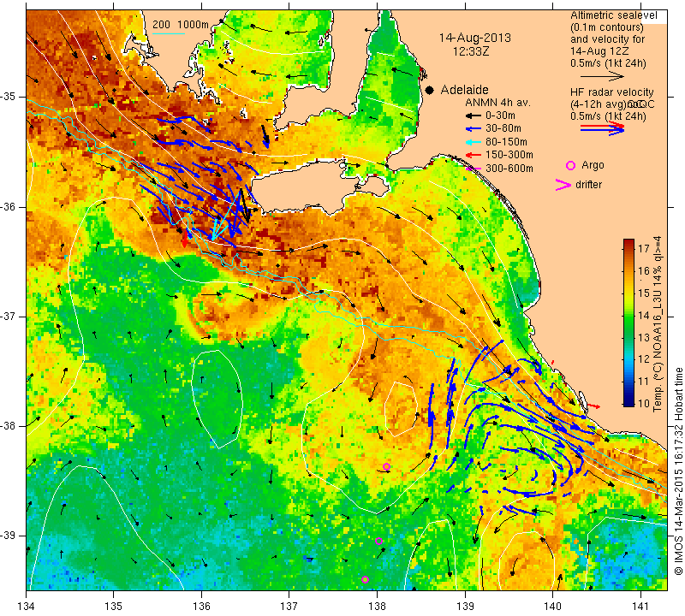Click the '0-30m' legend label
Image resolution: width=685 pixels, height=616 pixels.
(x=500, y=115)
